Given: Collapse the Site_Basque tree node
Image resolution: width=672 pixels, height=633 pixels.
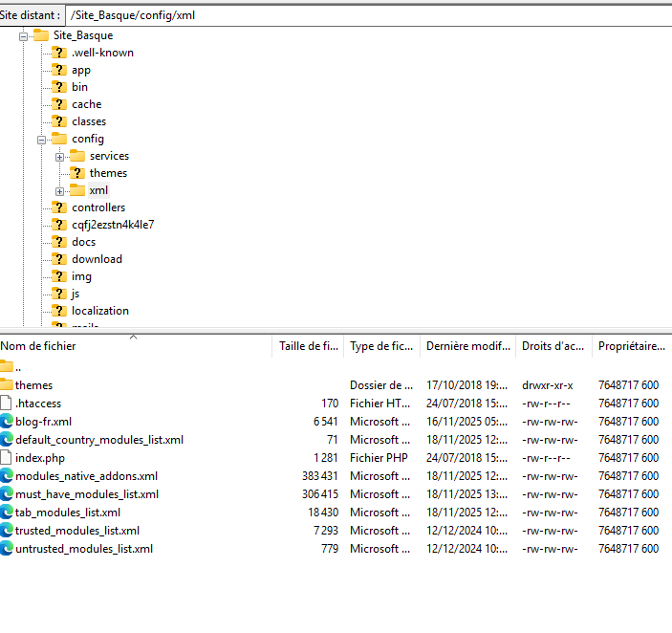Looking at the screenshot, I should click(x=24, y=37).
